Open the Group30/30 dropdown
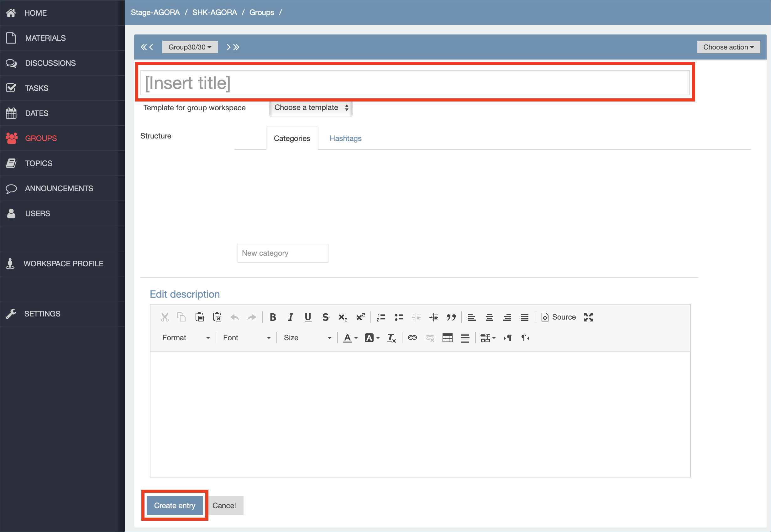 (190, 47)
